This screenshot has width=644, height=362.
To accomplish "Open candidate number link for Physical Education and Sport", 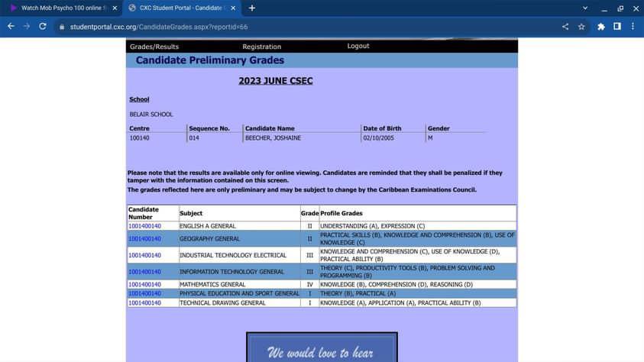I will pos(144,293).
